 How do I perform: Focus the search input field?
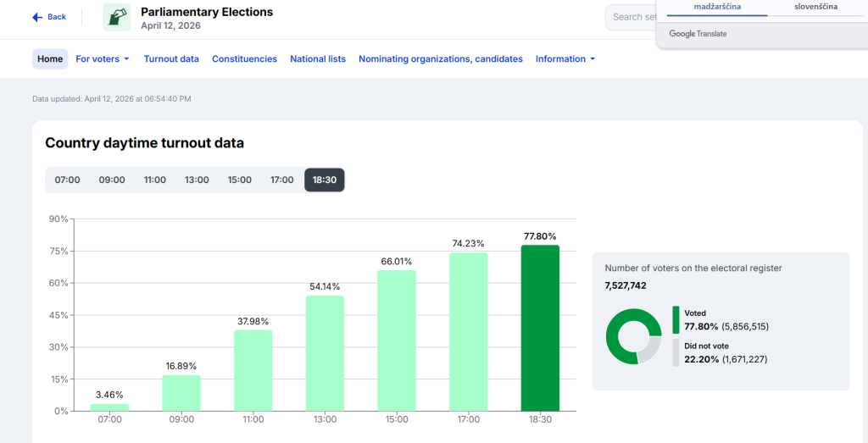632,17
